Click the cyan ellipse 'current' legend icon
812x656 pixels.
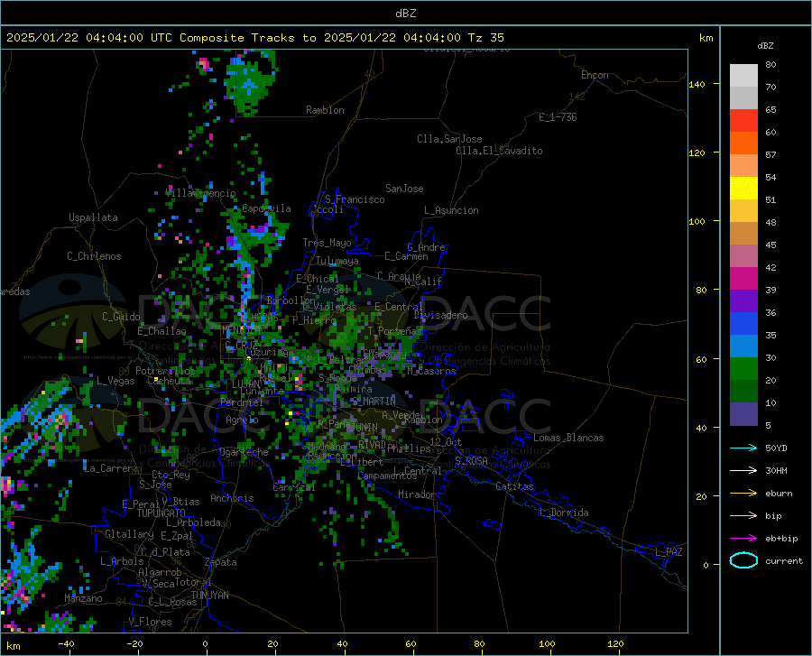(x=743, y=560)
